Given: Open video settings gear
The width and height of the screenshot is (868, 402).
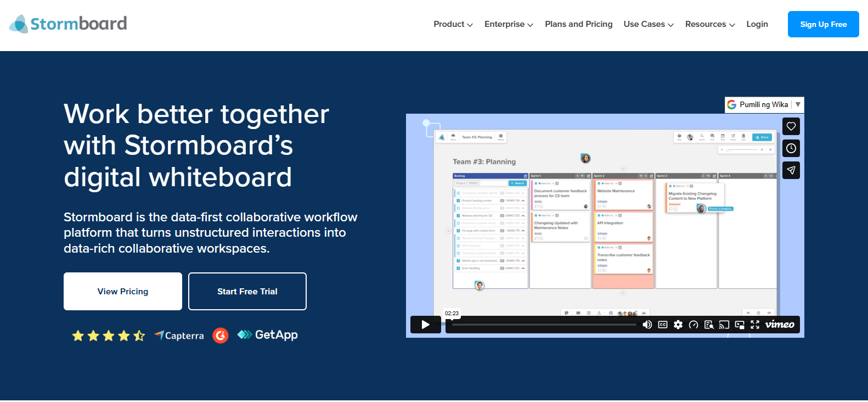Looking at the screenshot, I should click(x=678, y=325).
